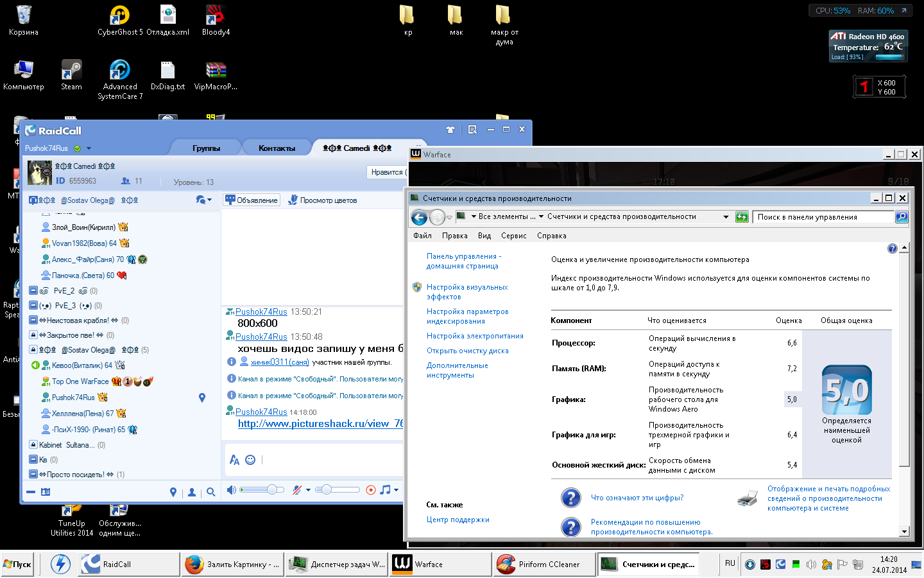The width and height of the screenshot is (924, 578).
Task: Click the RaidCall speaker volume icon
Action: coord(232,490)
